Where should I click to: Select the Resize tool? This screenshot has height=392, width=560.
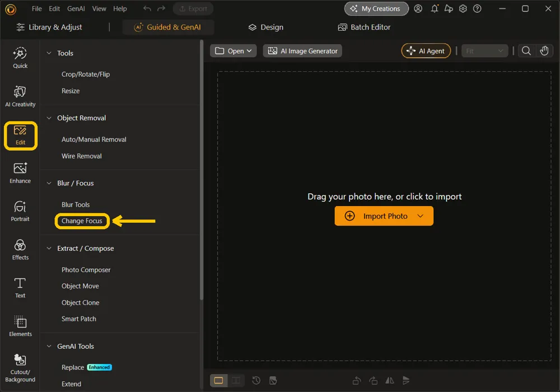point(71,91)
